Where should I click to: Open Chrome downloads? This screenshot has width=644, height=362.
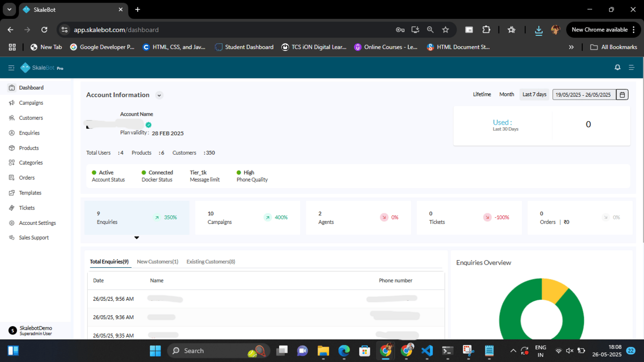[539, 30]
